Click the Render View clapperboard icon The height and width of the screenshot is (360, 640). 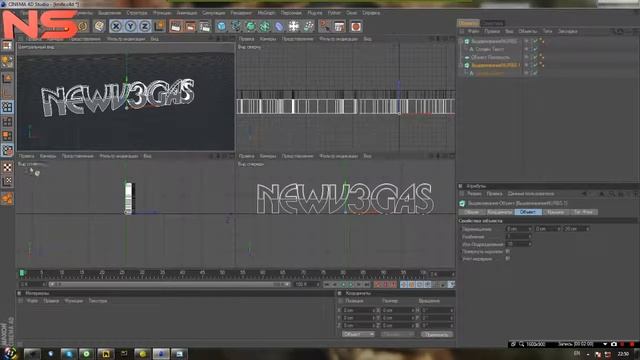(x=176, y=27)
